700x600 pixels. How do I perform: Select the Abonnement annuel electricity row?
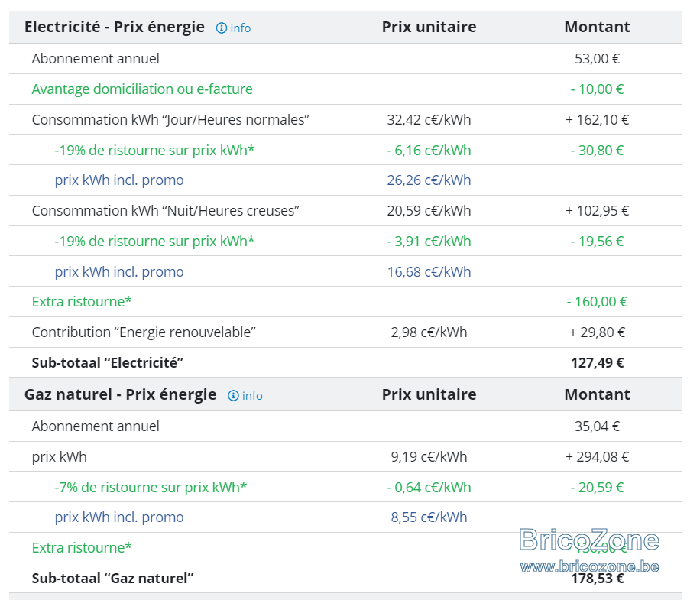345,59
